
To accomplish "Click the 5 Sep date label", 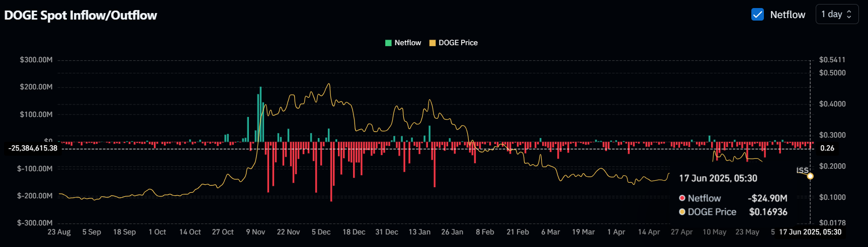I will [92, 232].
